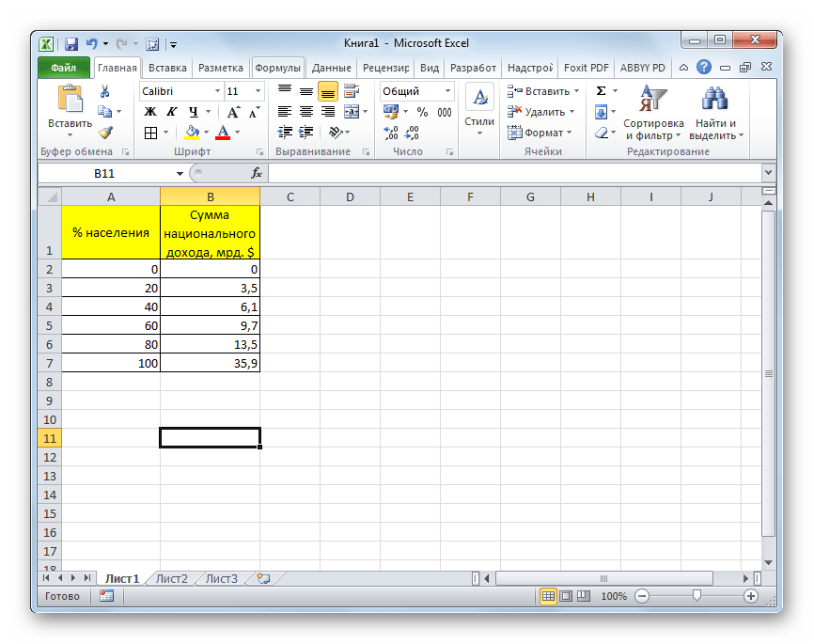Toggle bold Ж formatting
Image resolution: width=814 pixels, height=644 pixels.
pyautogui.click(x=149, y=112)
